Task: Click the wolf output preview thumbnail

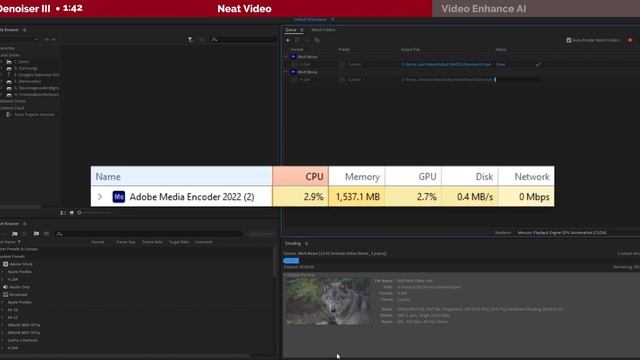Action: pyautogui.click(x=328, y=301)
